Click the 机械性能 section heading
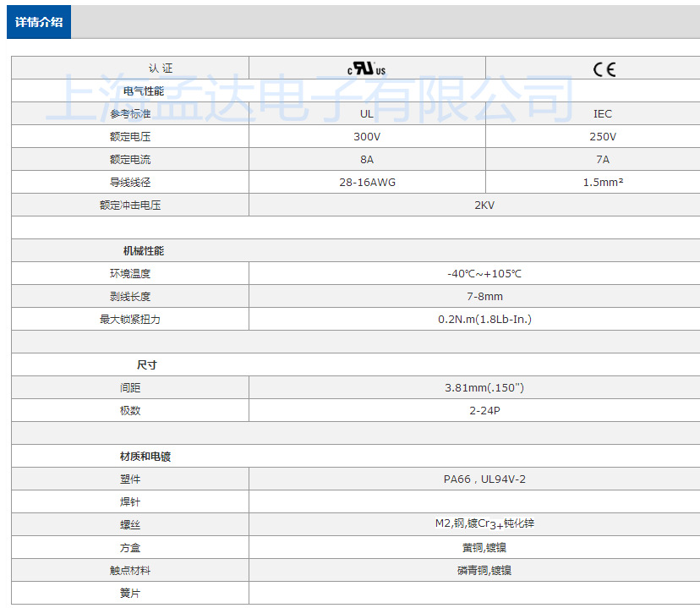This screenshot has width=700, height=608. coord(144,251)
